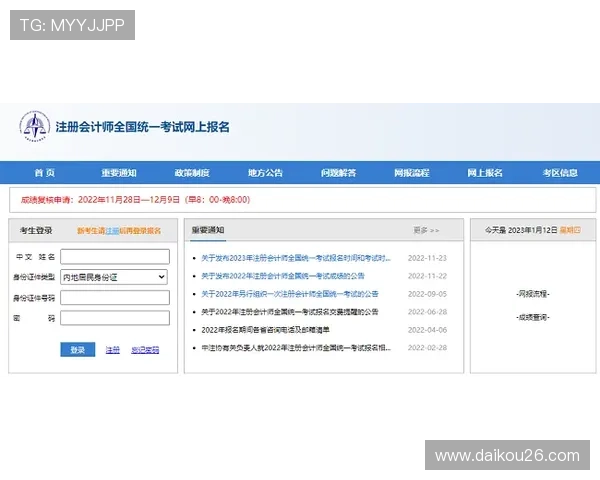The width and height of the screenshot is (600, 480).
Task: Open the 2022 additional exam announcement link
Action: point(290,294)
